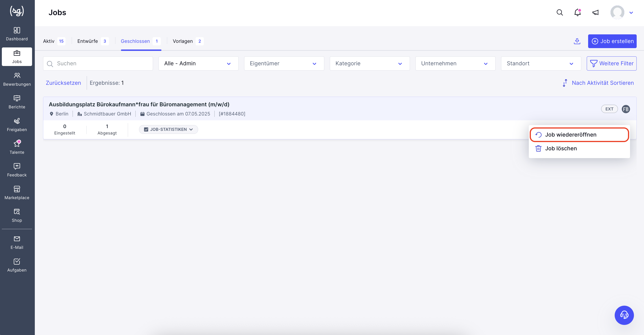Open the Standort dropdown
Image resolution: width=644 pixels, height=335 pixels.
click(541, 63)
